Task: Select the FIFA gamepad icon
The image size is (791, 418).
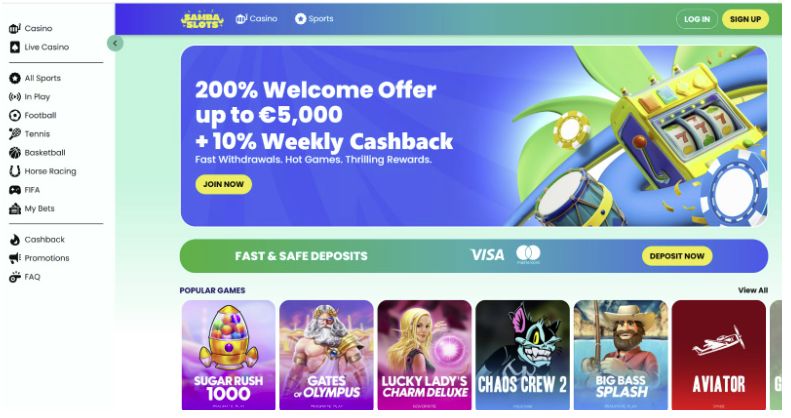Action: coord(15,190)
